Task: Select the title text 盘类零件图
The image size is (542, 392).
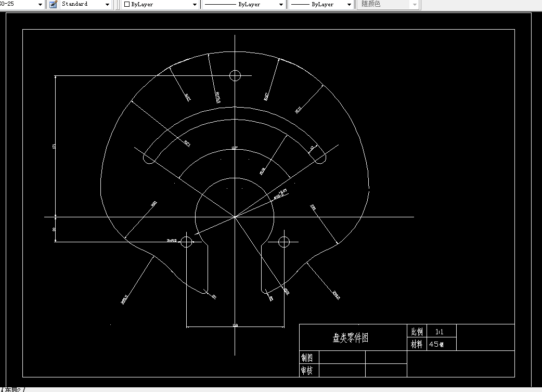Action: click(x=351, y=337)
